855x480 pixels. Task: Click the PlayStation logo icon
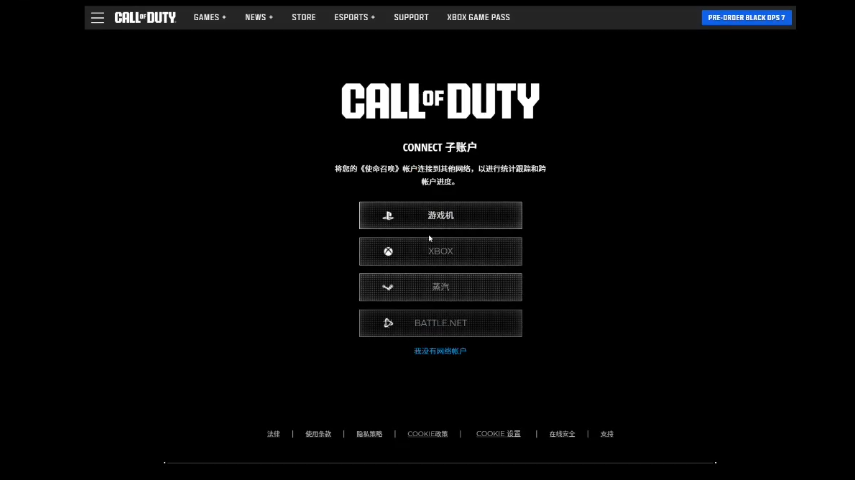click(x=388, y=215)
